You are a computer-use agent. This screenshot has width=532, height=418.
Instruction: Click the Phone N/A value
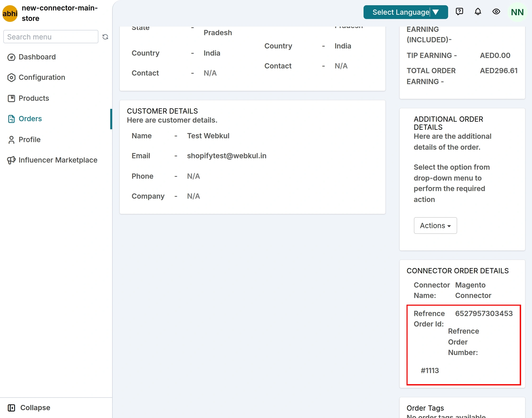pyautogui.click(x=193, y=176)
